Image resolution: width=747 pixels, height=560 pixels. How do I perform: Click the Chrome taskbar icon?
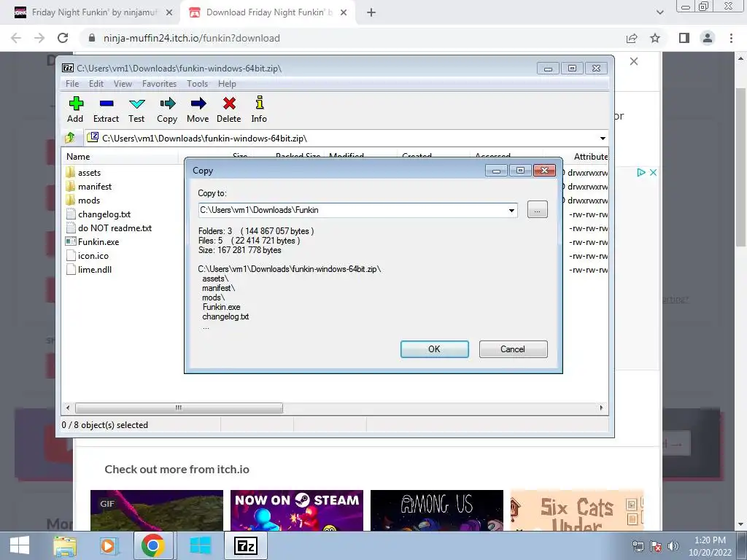point(153,545)
